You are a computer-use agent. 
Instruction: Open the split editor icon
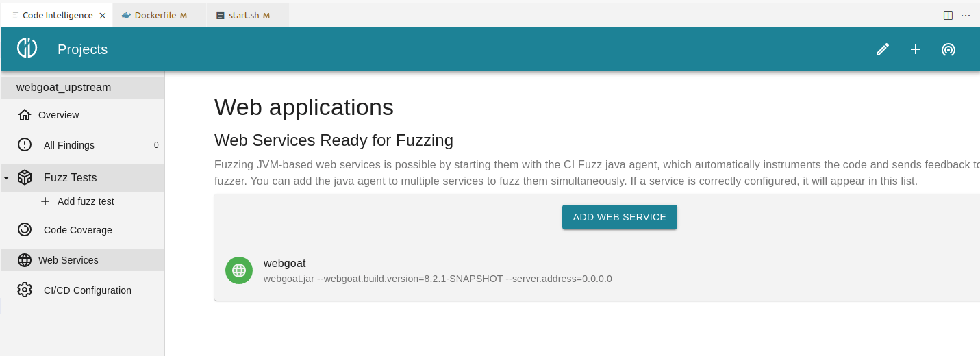(948, 15)
